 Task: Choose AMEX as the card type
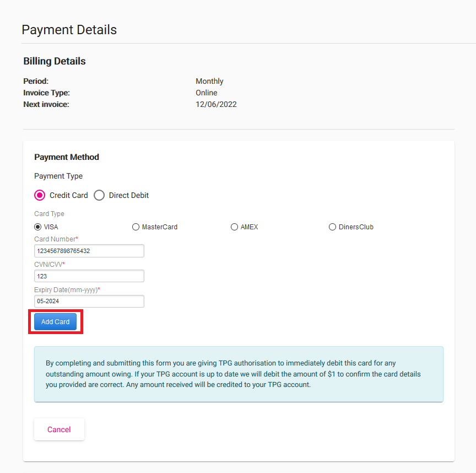(234, 227)
